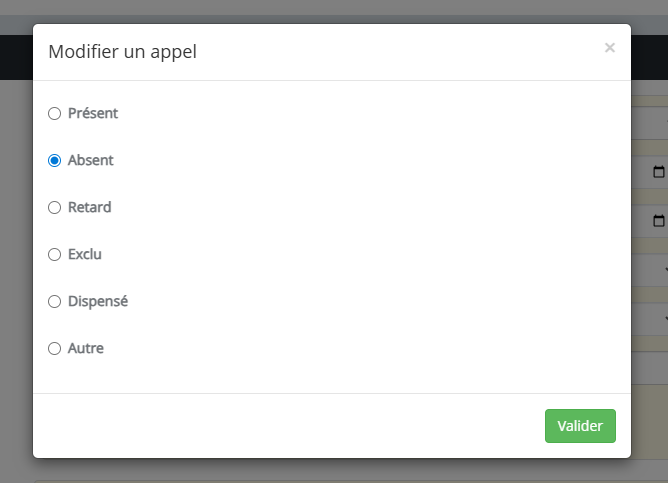Open the upper date picker calendar icon
This screenshot has width=668, height=483.
[x=658, y=172]
